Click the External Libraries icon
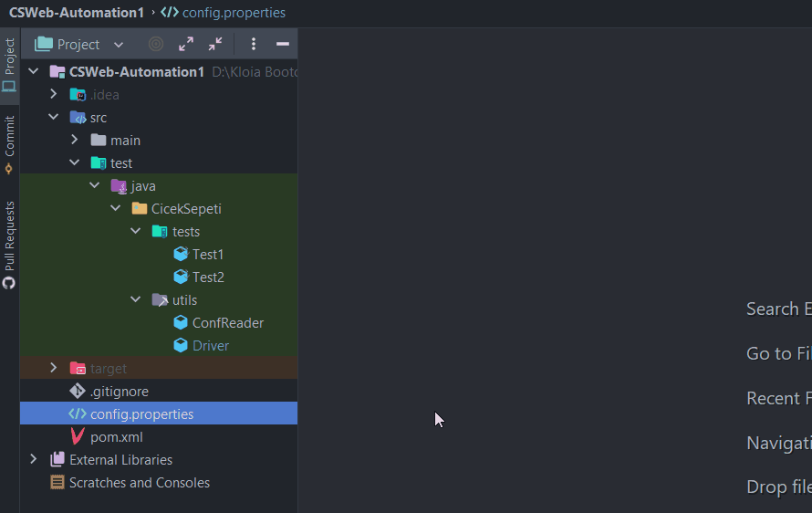The height and width of the screenshot is (513, 812). (57, 459)
